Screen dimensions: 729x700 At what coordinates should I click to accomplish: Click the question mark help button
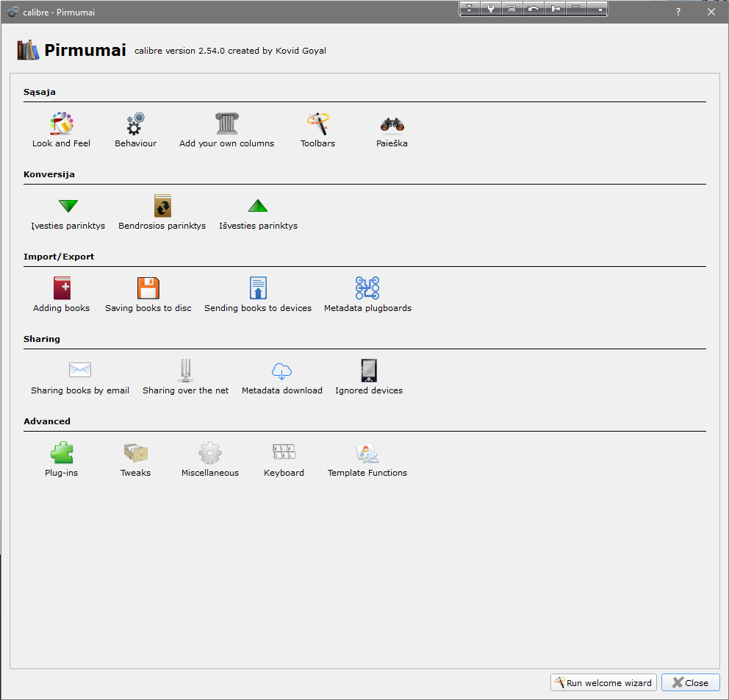[678, 12]
